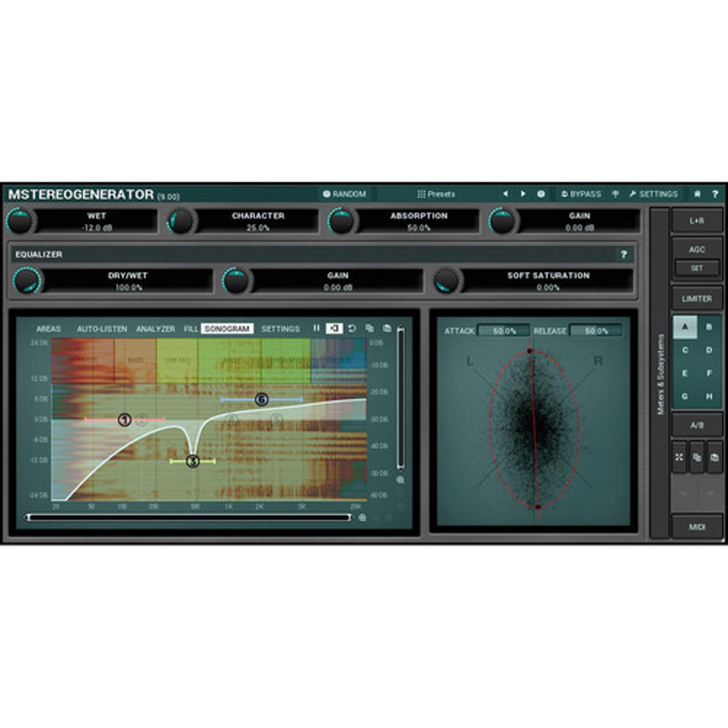The width and height of the screenshot is (728, 728).
Task: Click the Random button
Action: click(345, 194)
